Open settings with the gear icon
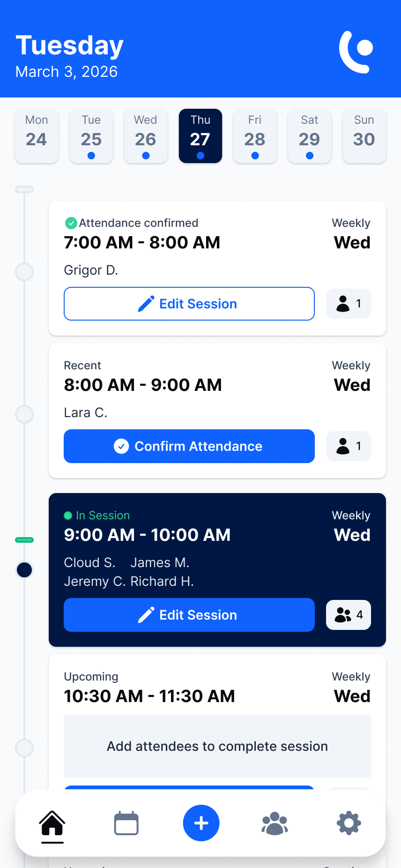 tap(348, 823)
